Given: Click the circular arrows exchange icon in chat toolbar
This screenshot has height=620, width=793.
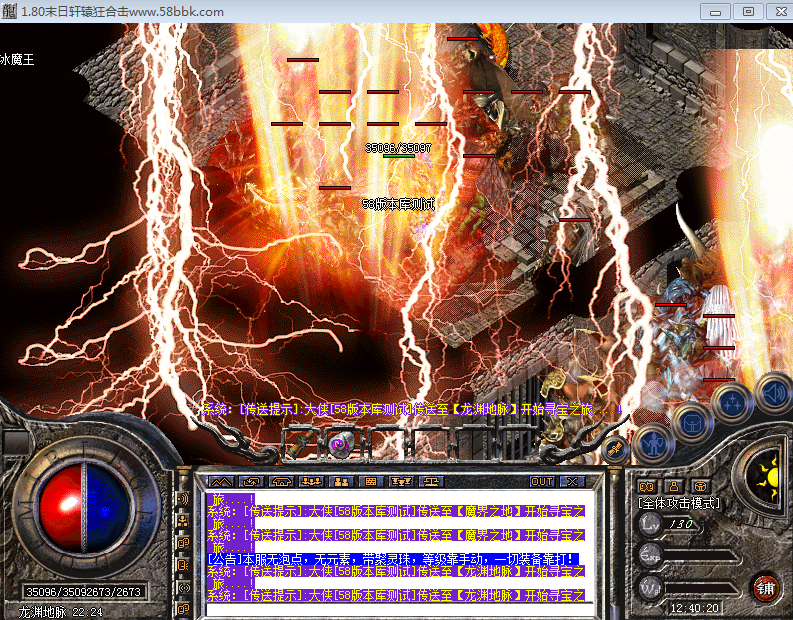Looking at the screenshot, I should (x=251, y=482).
